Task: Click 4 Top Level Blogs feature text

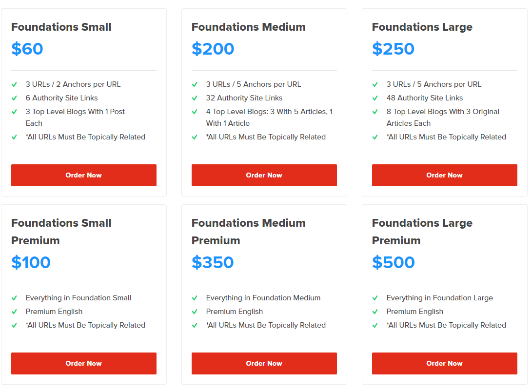Action: click(269, 118)
